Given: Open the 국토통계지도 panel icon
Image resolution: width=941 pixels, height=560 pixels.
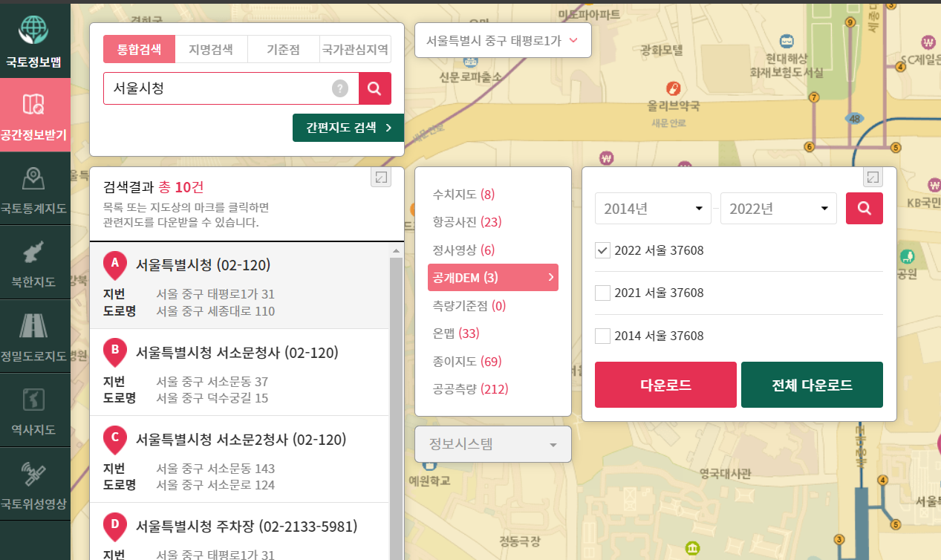Looking at the screenshot, I should coord(34,186).
